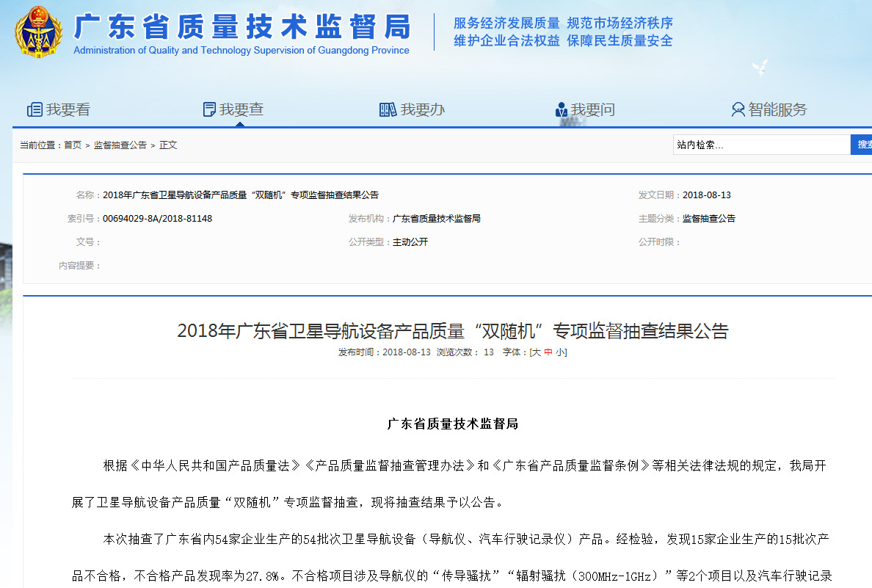Click the 主动公开 disclosure type value
Image resolution: width=872 pixels, height=588 pixels.
tap(410, 242)
